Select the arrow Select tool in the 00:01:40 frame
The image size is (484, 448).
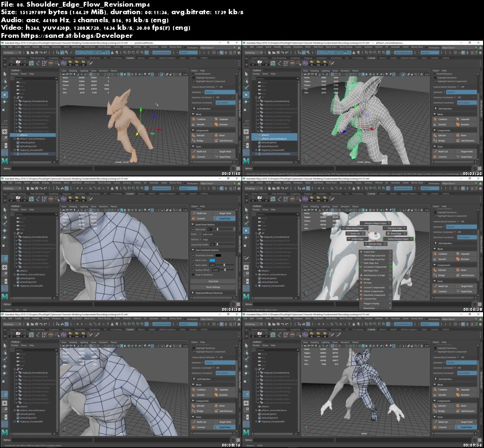(x=5, y=74)
